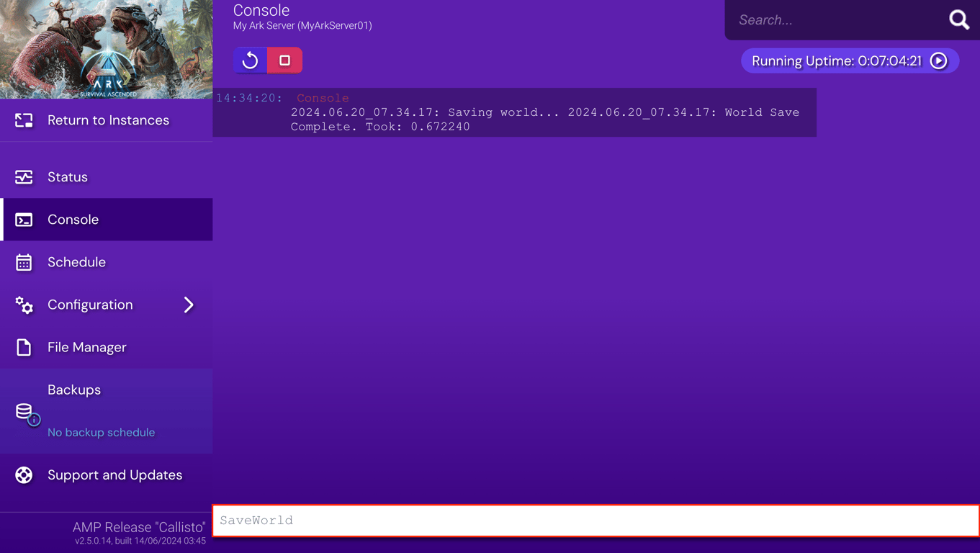Open Support and Updates globe icon
Viewport: 980px width, 553px height.
[x=24, y=475]
